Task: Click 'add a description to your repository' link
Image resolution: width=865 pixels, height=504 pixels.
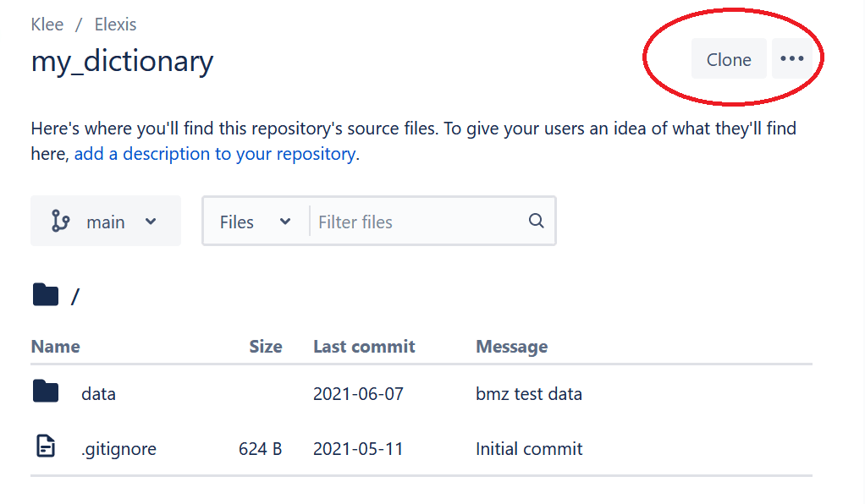Action: 215,154
